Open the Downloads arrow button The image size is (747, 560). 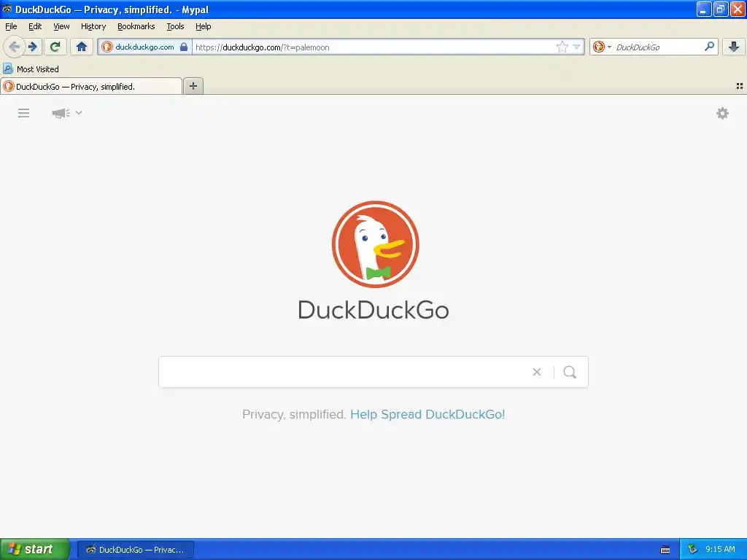coord(734,47)
